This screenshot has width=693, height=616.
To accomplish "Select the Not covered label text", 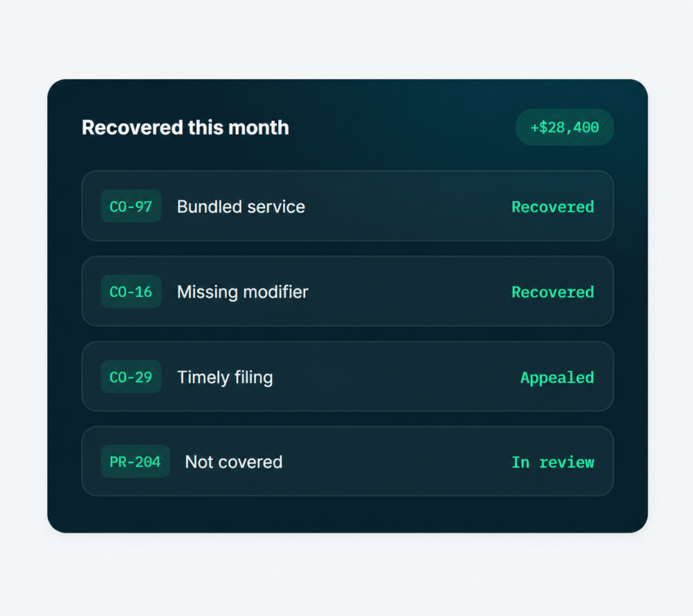I will point(233,462).
